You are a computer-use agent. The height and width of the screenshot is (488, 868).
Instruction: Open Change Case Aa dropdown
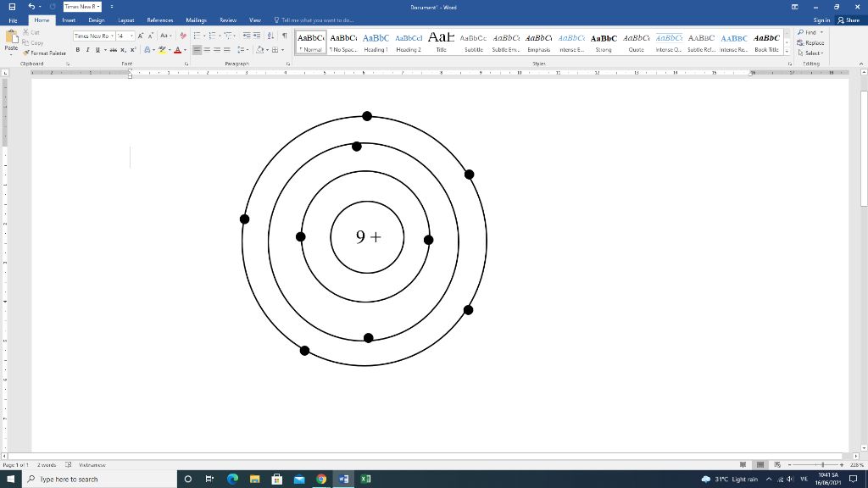(x=165, y=36)
